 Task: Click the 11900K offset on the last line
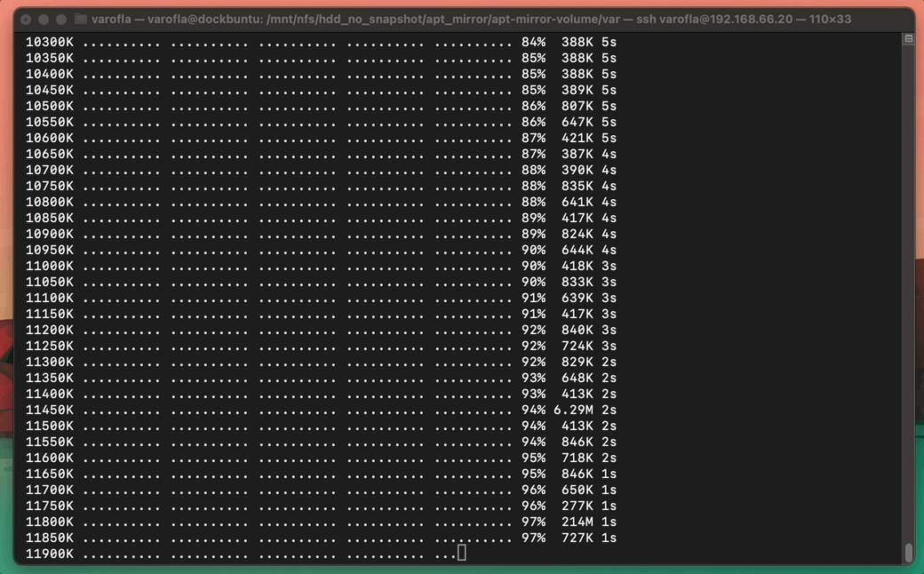click(x=50, y=554)
